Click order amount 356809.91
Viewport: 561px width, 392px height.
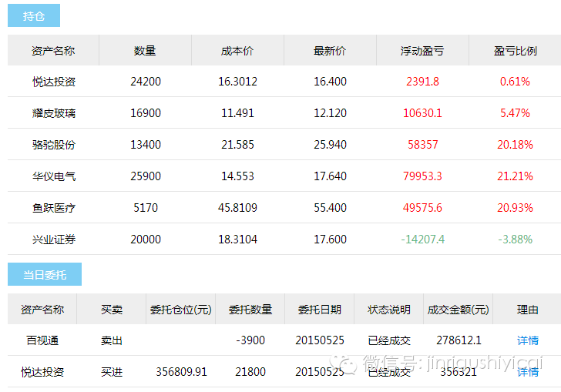pyautogui.click(x=181, y=372)
